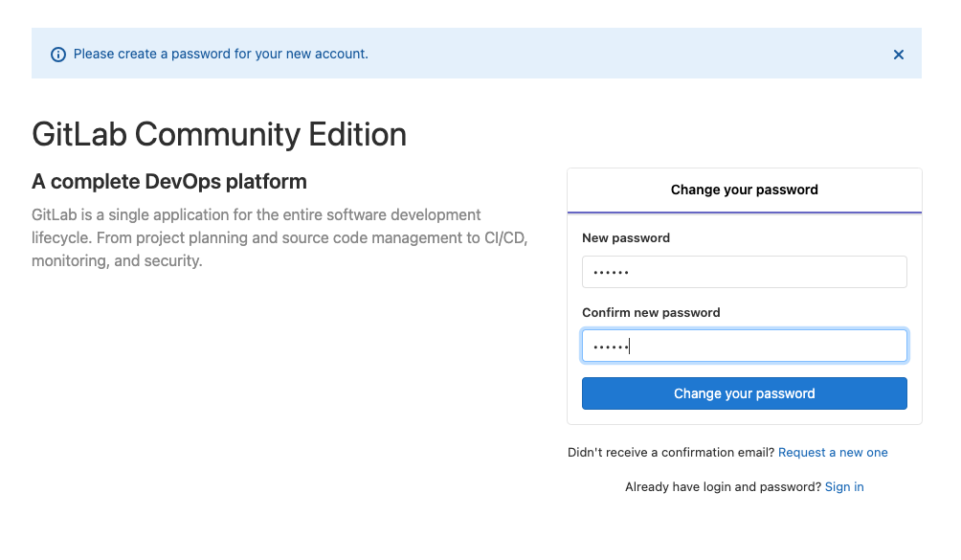Screen dimensions: 961x560
Task: Dismiss the password alert banner
Action: pos(899,55)
